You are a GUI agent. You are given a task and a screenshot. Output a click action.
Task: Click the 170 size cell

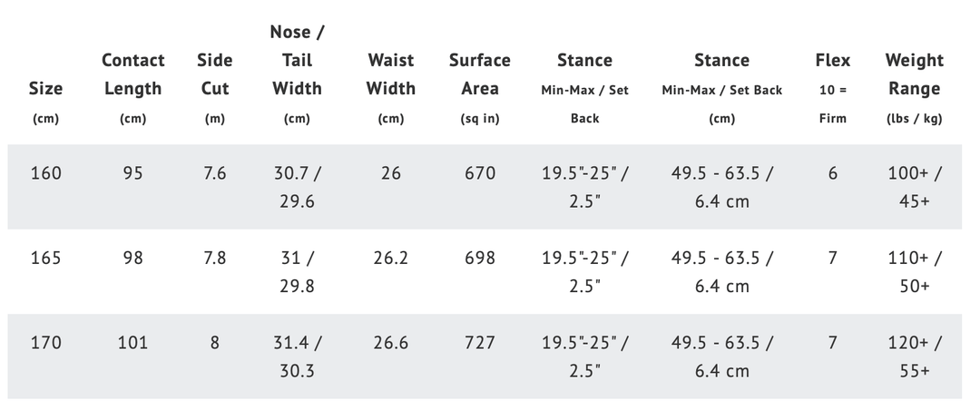45,343
